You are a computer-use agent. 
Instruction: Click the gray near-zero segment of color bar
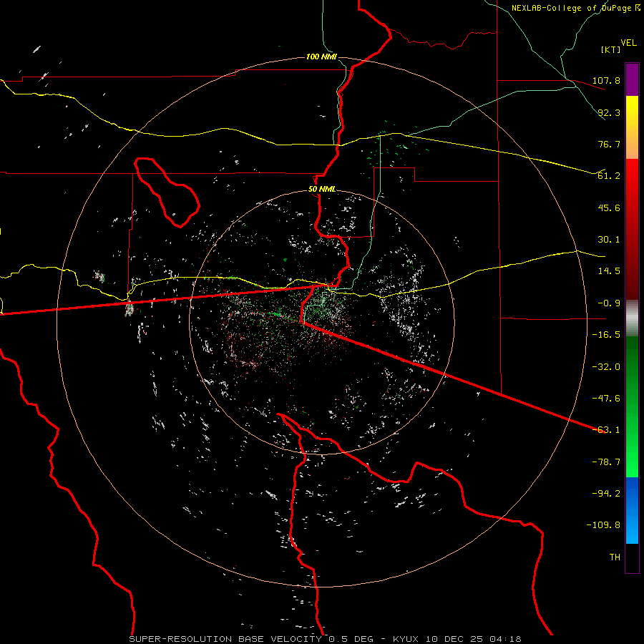[632, 318]
